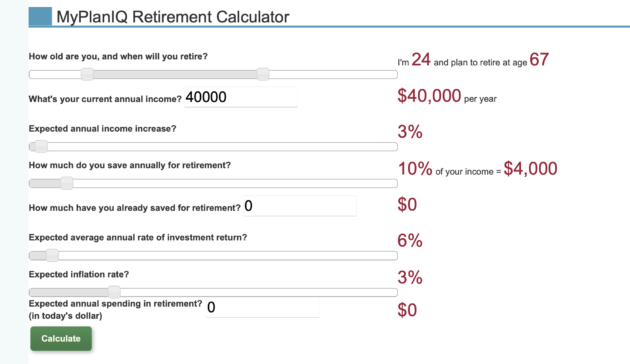Click the annual income increase slider handle

tap(41, 147)
